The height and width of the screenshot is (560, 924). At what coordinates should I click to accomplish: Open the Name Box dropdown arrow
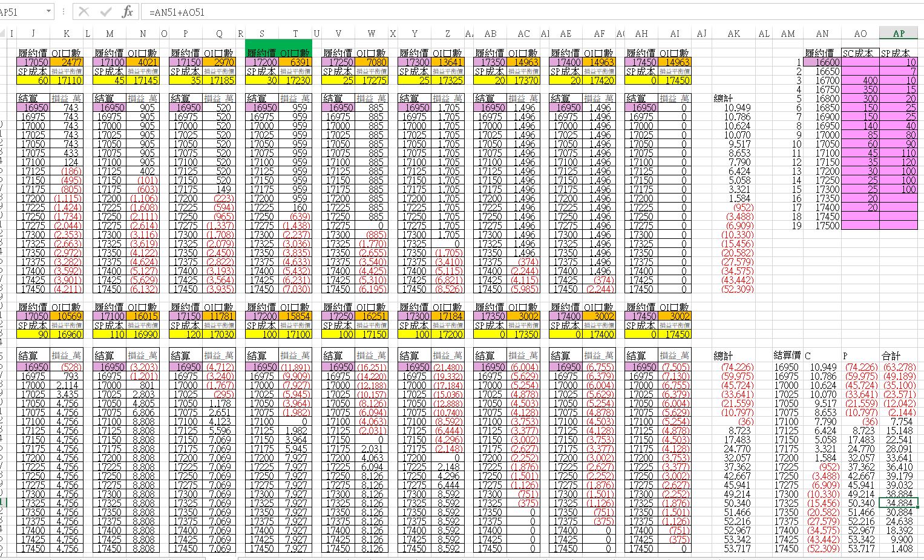click(x=48, y=12)
